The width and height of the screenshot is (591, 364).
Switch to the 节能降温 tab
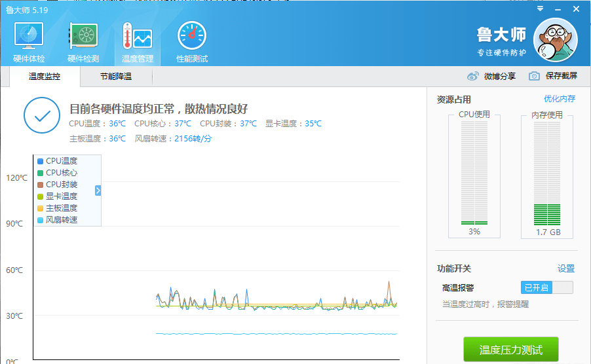pos(116,77)
